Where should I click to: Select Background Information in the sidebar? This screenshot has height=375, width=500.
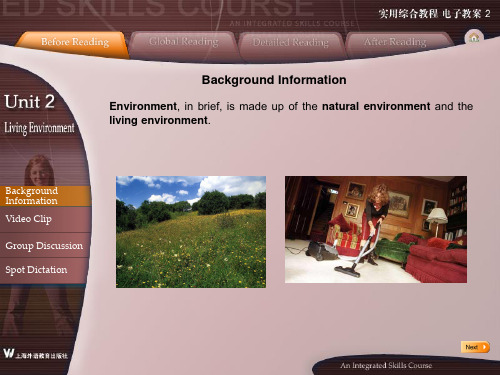pyautogui.click(x=45, y=196)
